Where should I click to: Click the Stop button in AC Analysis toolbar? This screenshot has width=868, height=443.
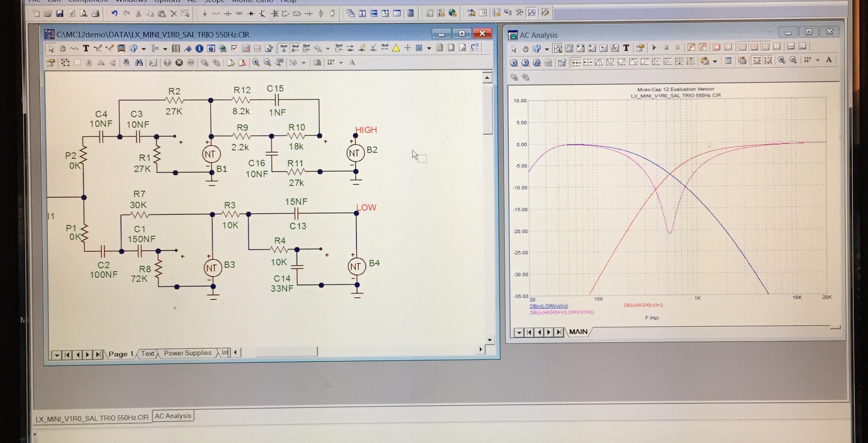666,47
